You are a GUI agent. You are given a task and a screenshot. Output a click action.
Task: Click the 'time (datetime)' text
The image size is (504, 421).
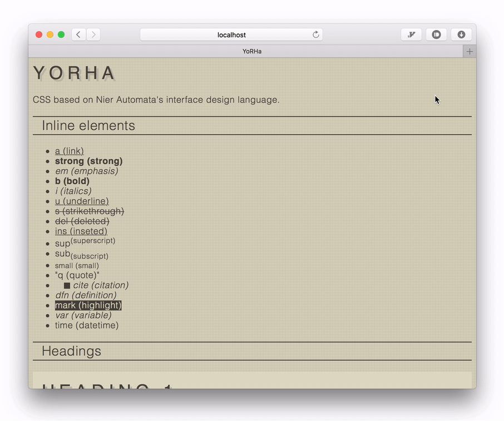pyautogui.click(x=87, y=325)
